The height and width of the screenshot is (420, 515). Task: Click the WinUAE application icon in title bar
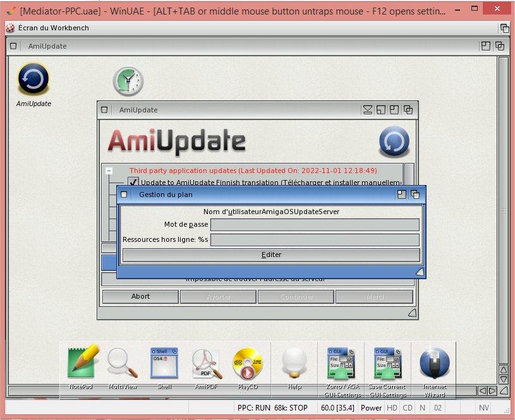[x=11, y=11]
